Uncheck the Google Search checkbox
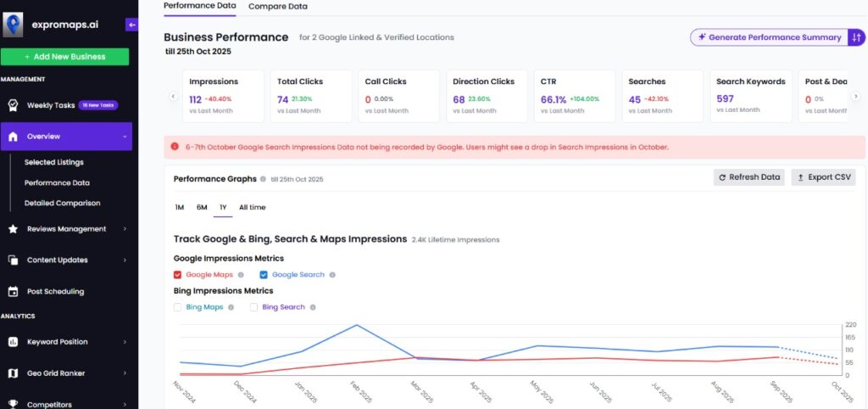 264,275
